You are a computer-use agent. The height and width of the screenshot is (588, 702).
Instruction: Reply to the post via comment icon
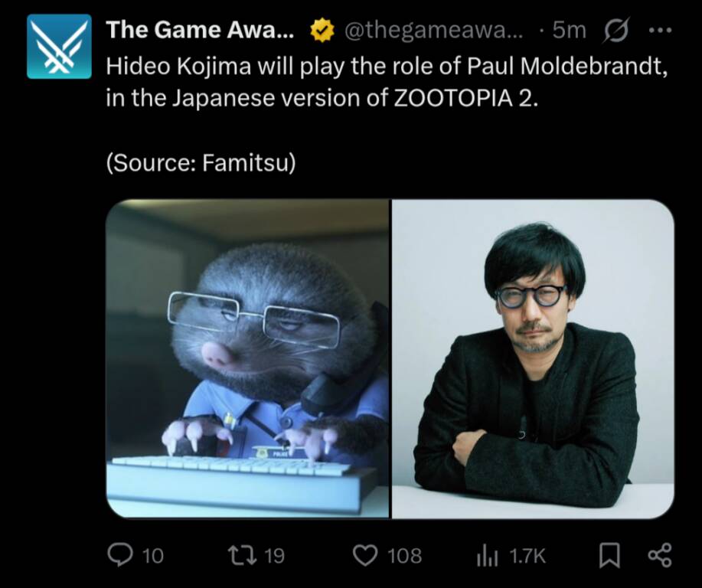[120, 555]
